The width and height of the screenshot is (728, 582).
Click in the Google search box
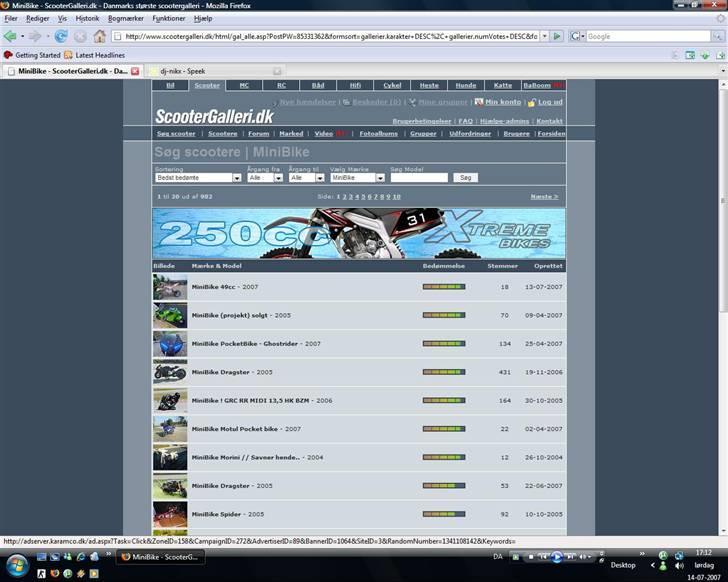pyautogui.click(x=648, y=36)
